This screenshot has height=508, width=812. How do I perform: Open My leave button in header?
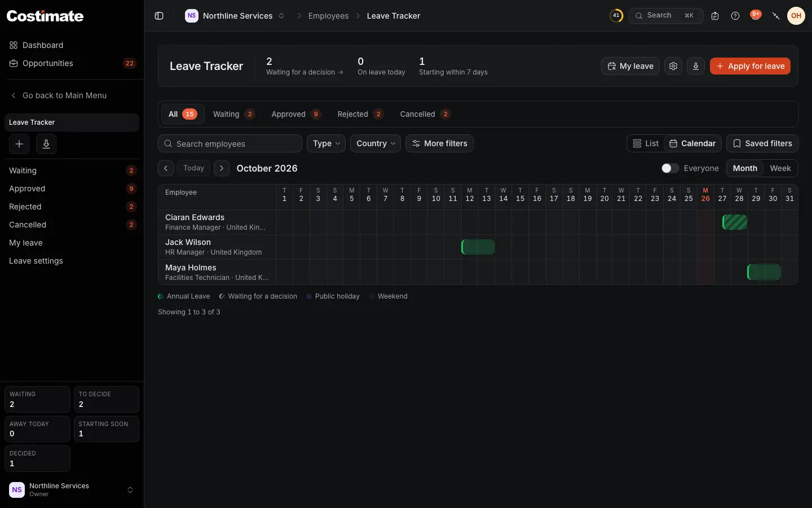click(x=630, y=66)
